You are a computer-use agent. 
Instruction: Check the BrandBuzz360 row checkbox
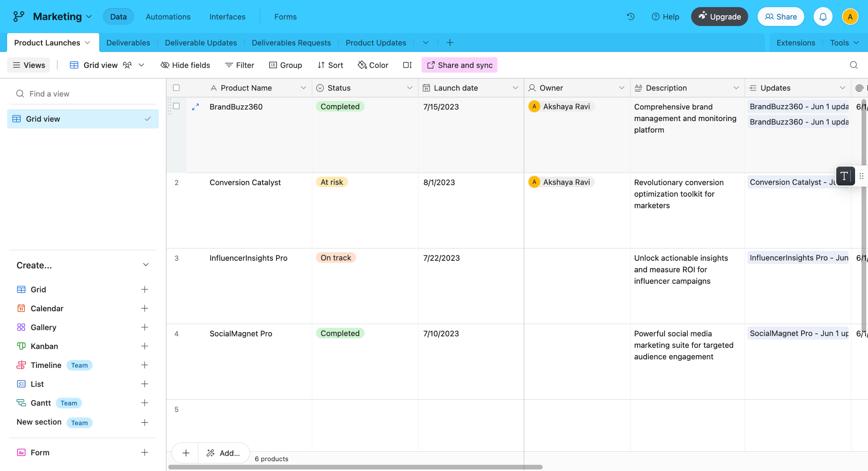coord(176,106)
